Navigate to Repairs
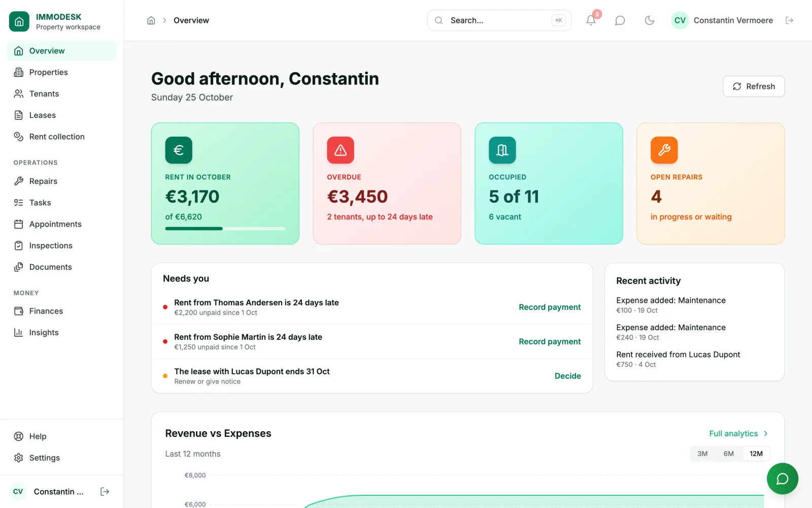This screenshot has width=812, height=508. 62,181
